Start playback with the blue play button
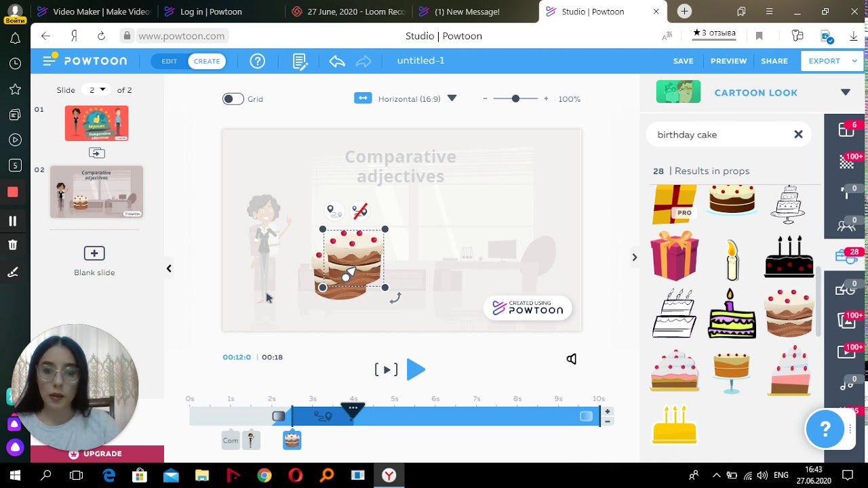The image size is (868, 488). click(416, 369)
